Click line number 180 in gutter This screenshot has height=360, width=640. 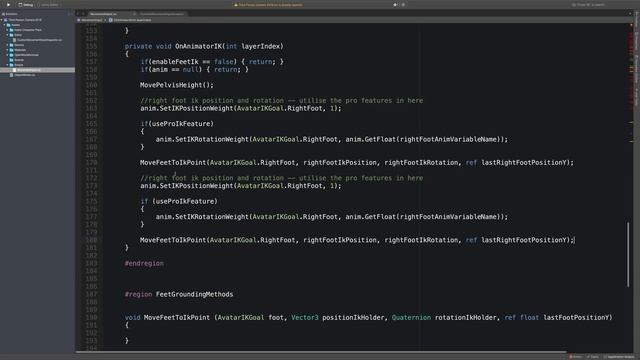click(x=91, y=240)
